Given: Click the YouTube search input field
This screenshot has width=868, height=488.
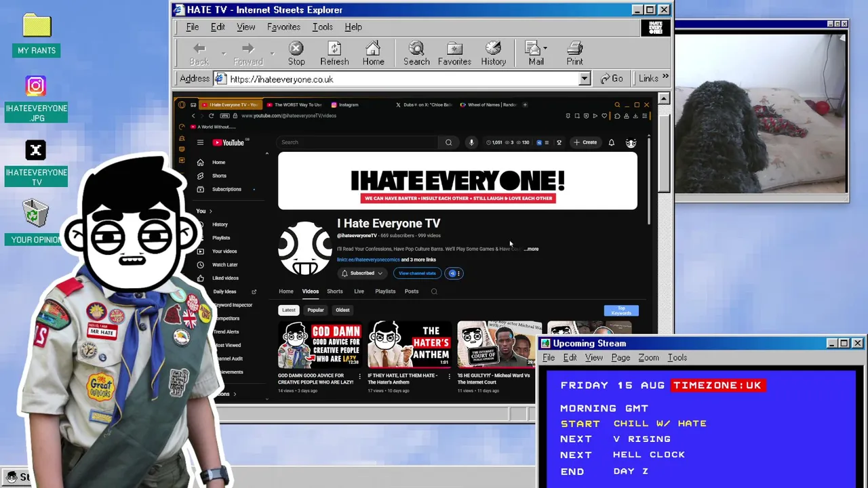Looking at the screenshot, I should pos(357,142).
